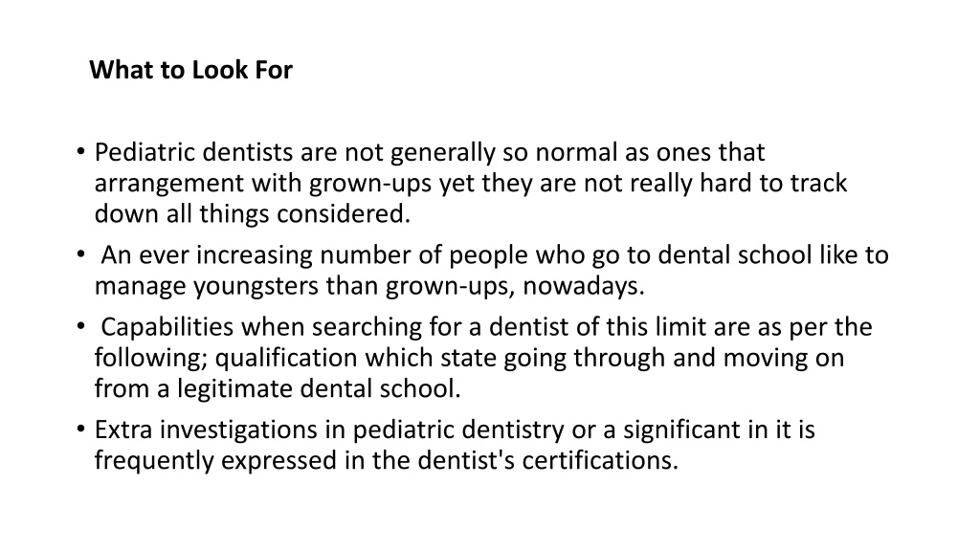This screenshot has height=551, width=980.
Task: Select the first bullet about pediatric dentists
Action: click(470, 183)
